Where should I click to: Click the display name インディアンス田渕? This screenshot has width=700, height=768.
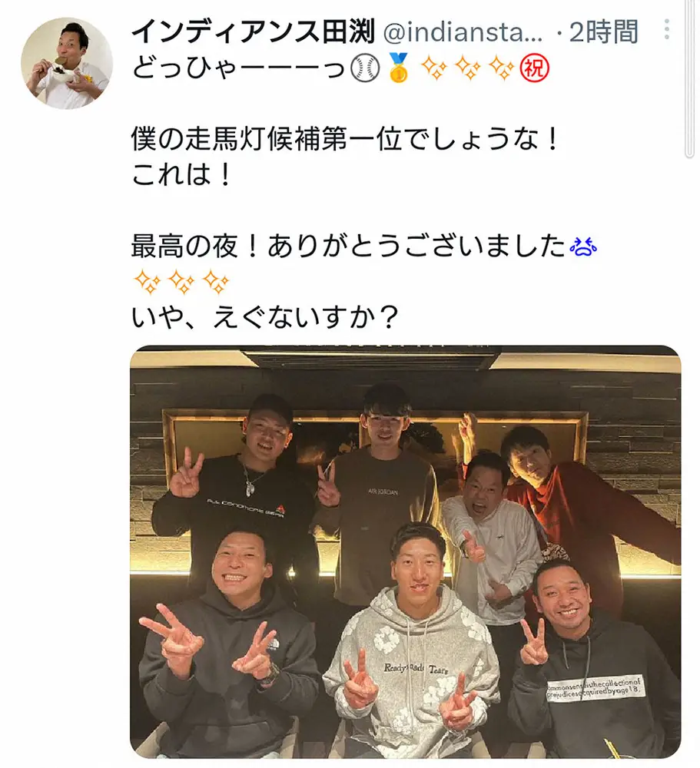(253, 31)
